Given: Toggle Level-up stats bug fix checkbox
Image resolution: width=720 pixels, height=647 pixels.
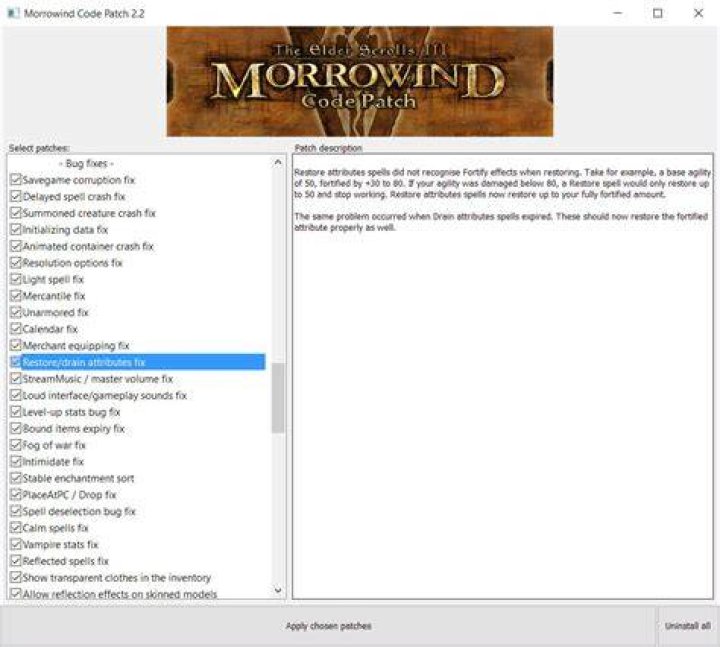Looking at the screenshot, I should coord(16,411).
